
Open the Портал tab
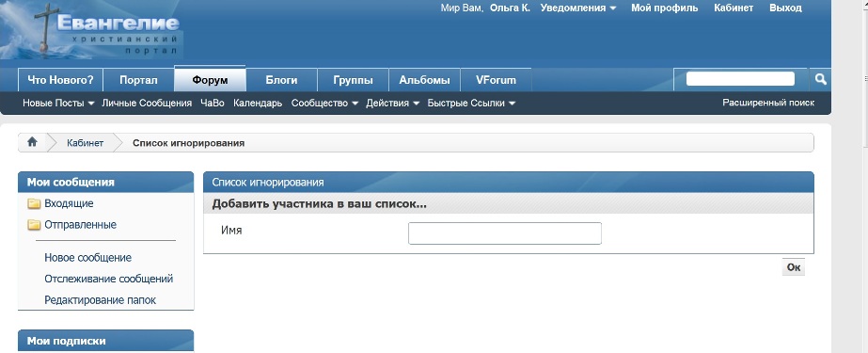tap(139, 80)
